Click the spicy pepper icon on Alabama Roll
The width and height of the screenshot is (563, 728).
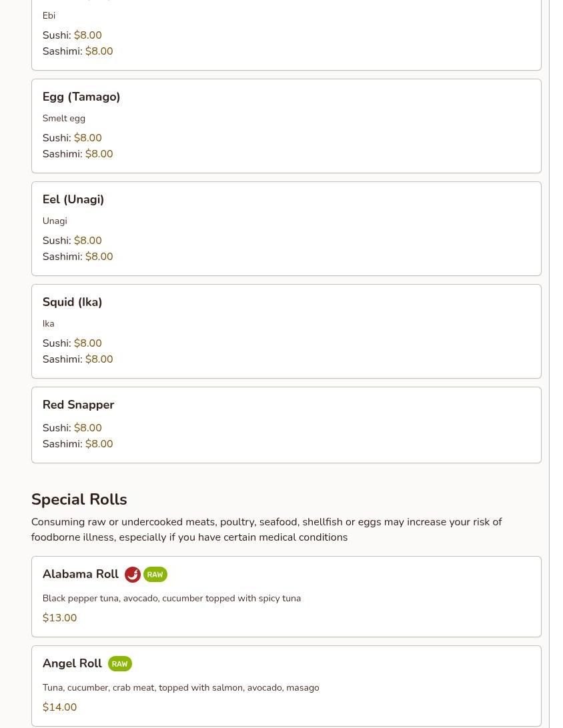point(132,575)
